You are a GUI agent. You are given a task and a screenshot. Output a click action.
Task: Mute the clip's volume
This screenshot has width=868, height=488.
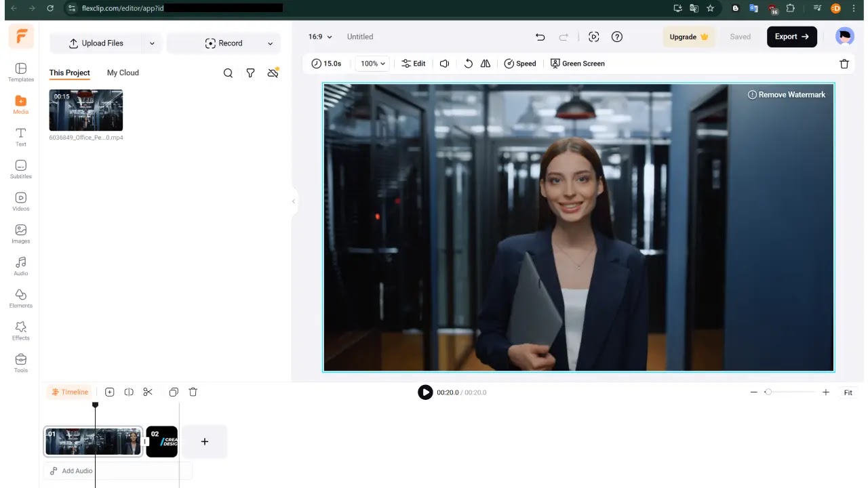click(x=444, y=64)
